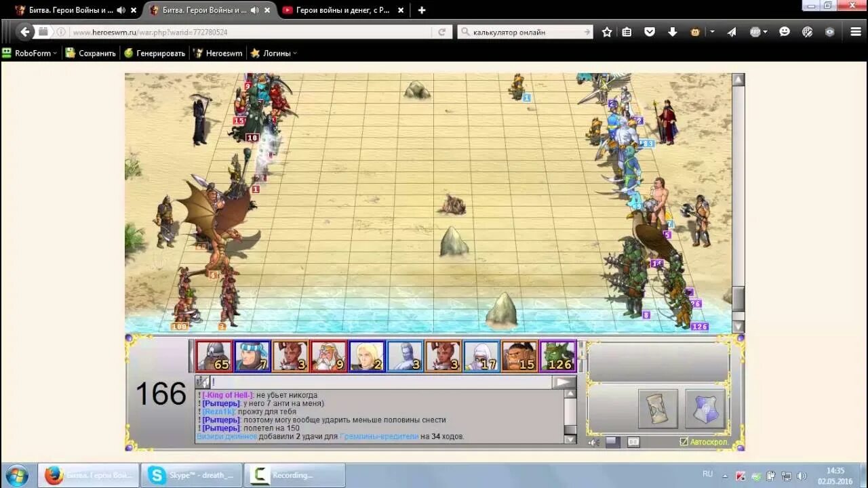Select the white-bearded unit portrait '9'
868x488 pixels.
328,357
